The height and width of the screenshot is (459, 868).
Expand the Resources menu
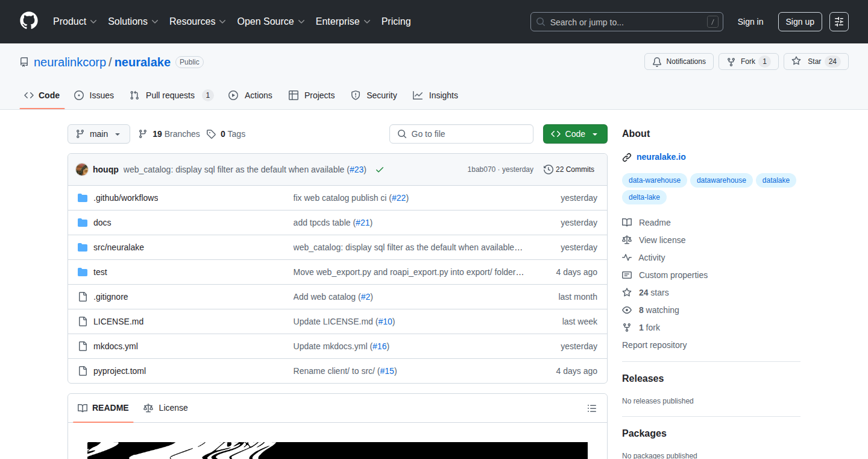(198, 21)
